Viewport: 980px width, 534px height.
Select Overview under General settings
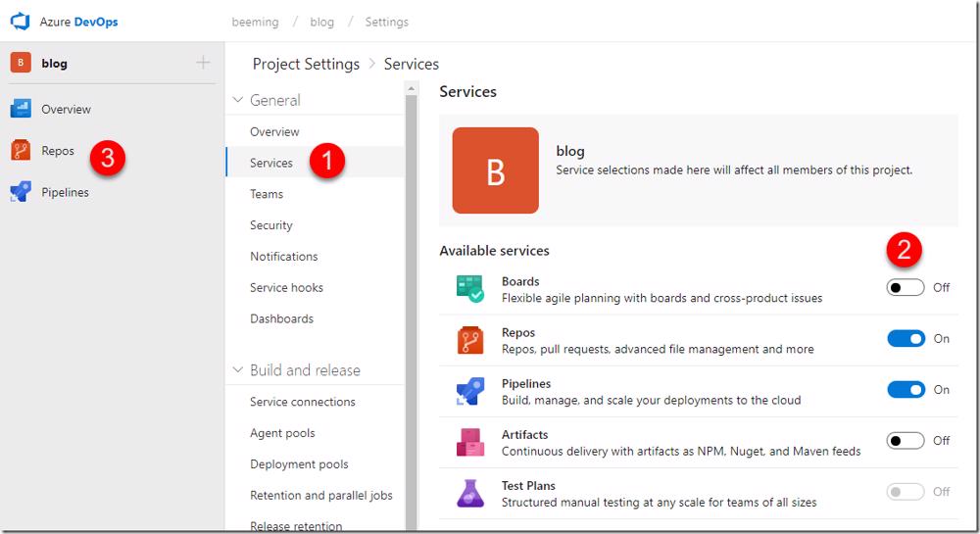[x=274, y=131]
